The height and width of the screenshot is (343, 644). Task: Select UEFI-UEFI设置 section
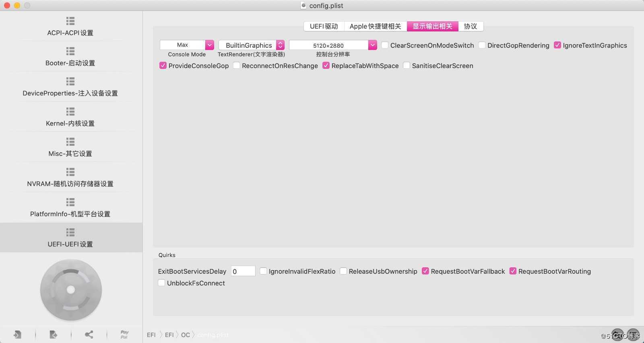[70, 238]
